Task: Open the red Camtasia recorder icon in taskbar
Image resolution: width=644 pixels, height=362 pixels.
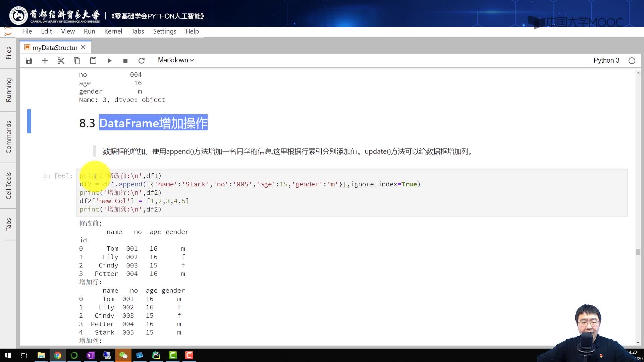Action: tap(189, 355)
